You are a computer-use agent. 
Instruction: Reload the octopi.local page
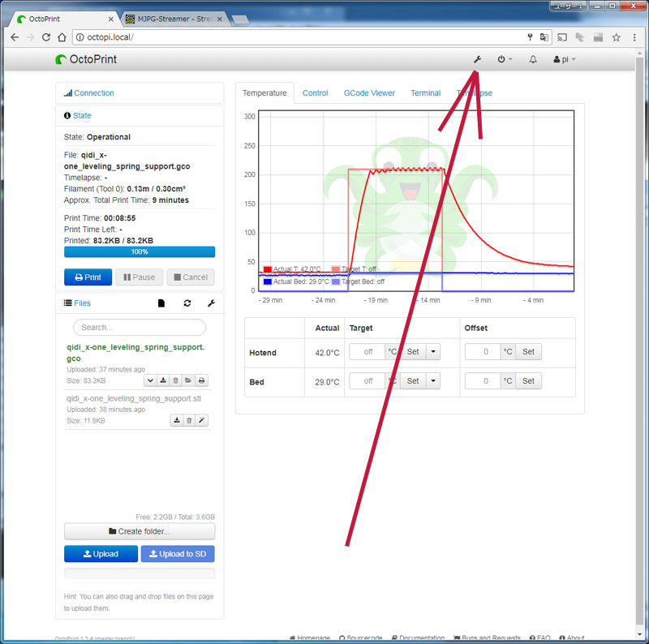point(46,37)
